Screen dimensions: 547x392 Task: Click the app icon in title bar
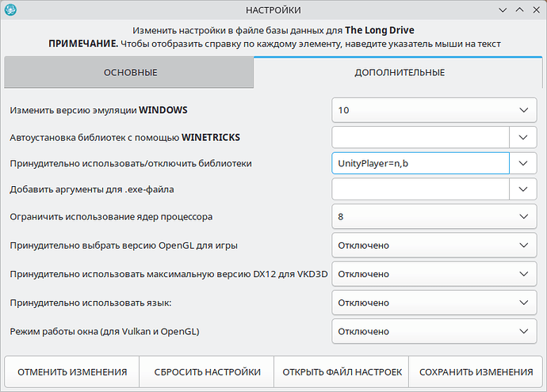coord(12,11)
